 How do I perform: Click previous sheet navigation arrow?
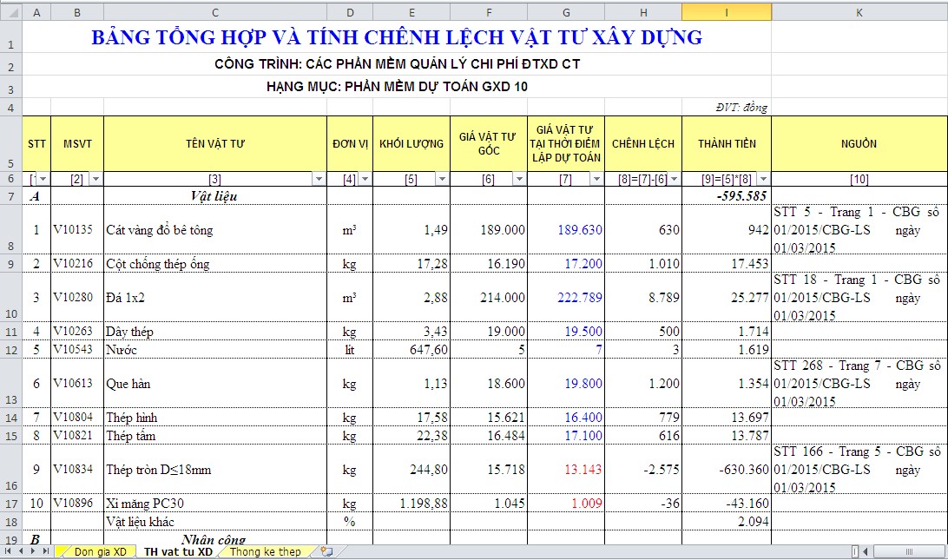[x=20, y=551]
